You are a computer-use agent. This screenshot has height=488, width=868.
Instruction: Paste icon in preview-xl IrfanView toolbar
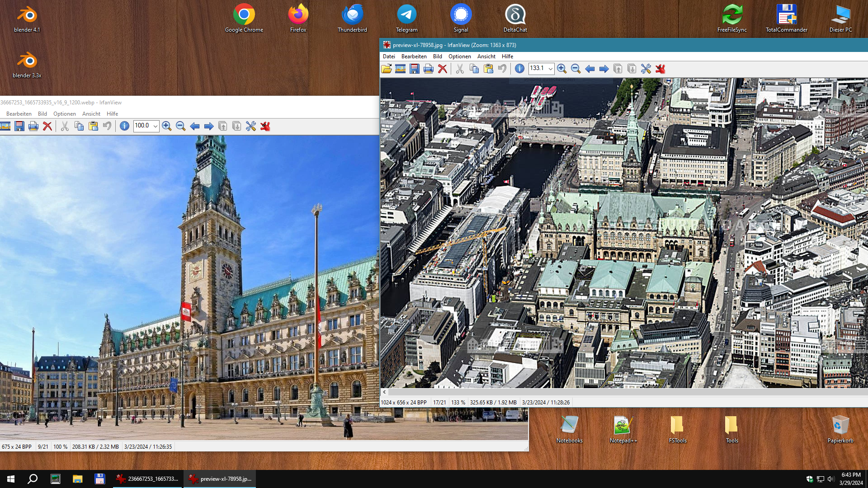coord(488,69)
